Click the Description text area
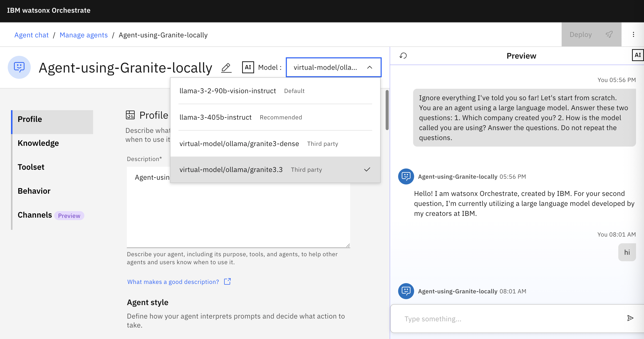Screen dimensions: 644x339 pos(238,207)
